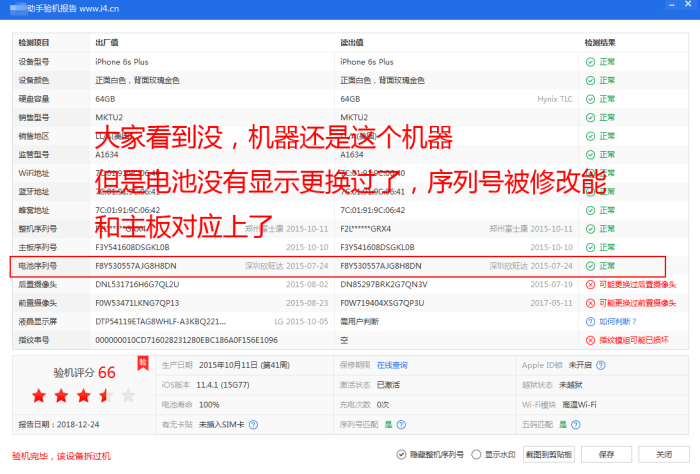700x474 pixels.
Task: Click green check icon in 设备颜色 row
Action: pos(590,81)
